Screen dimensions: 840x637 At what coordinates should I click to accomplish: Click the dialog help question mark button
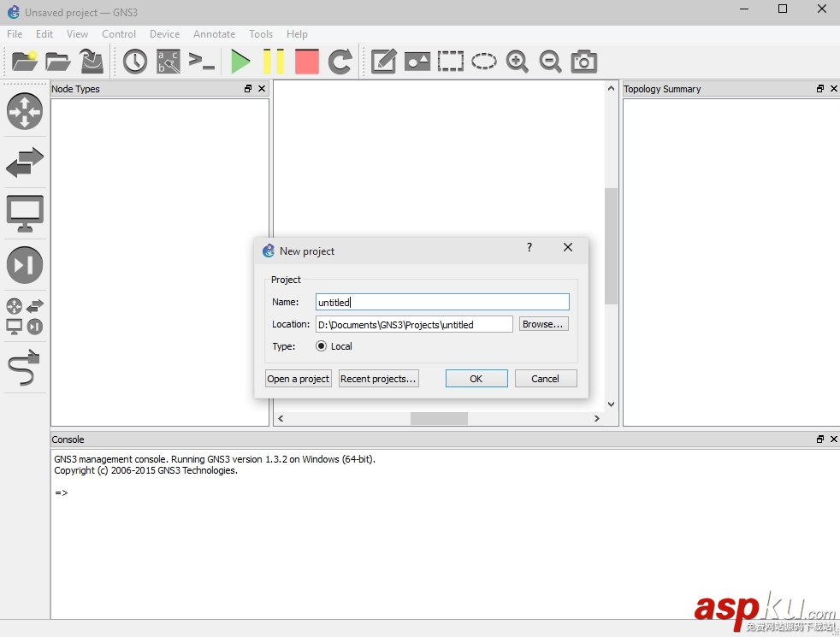529,247
